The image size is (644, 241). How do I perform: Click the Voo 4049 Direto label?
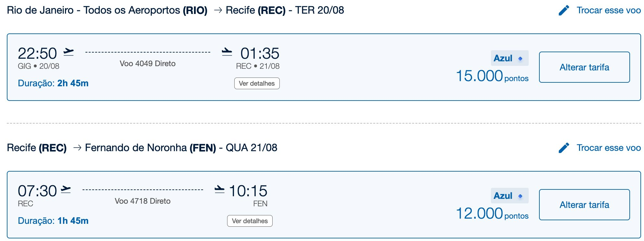(148, 64)
